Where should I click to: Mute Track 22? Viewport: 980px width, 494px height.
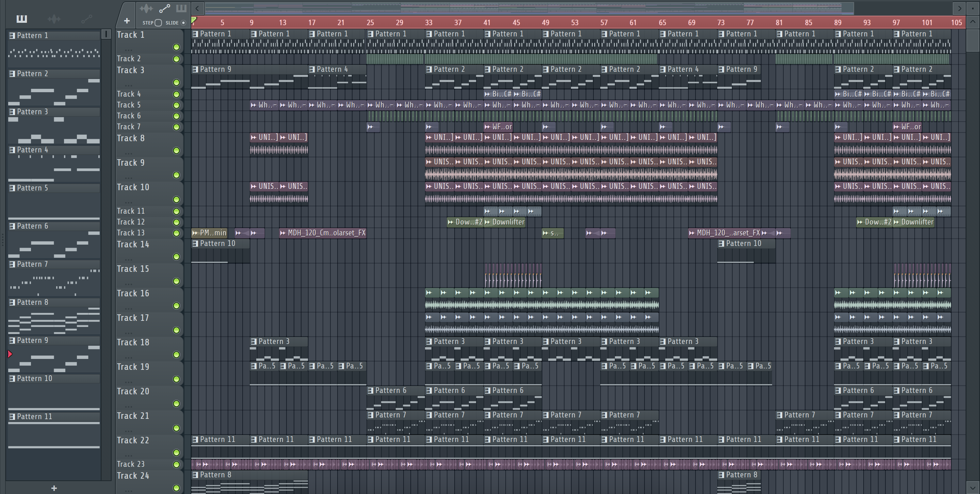point(176,452)
